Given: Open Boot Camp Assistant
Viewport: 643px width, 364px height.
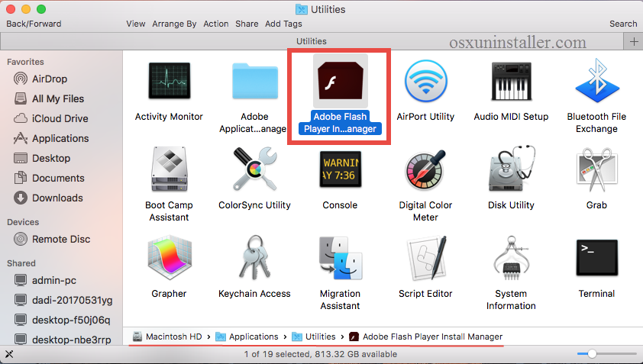Looking at the screenshot, I should click(x=170, y=169).
